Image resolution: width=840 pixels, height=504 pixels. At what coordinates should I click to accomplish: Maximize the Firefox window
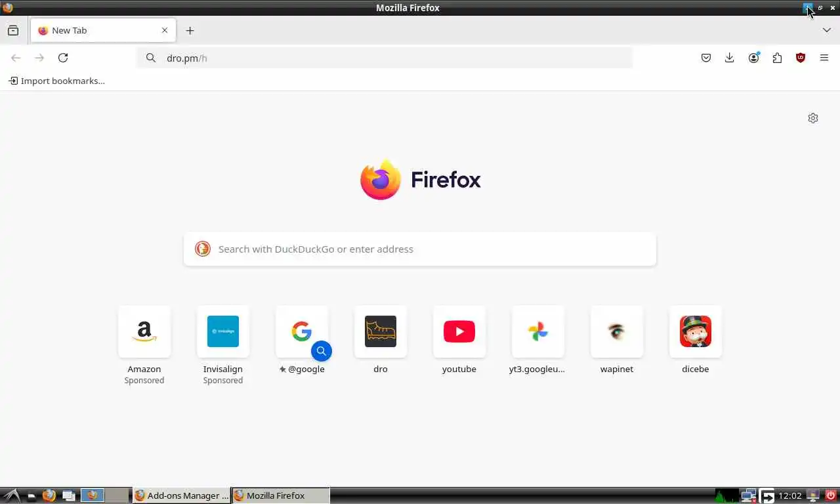820,8
